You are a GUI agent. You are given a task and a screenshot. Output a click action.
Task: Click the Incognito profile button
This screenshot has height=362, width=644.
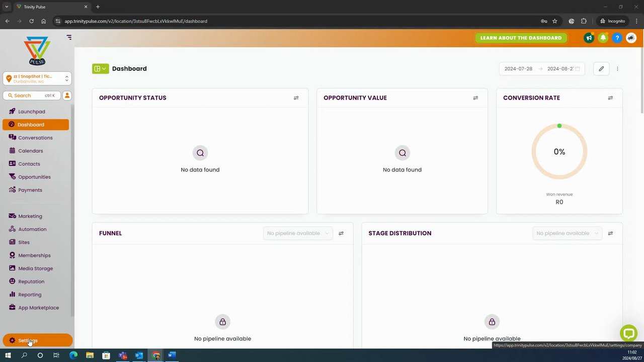(x=612, y=21)
